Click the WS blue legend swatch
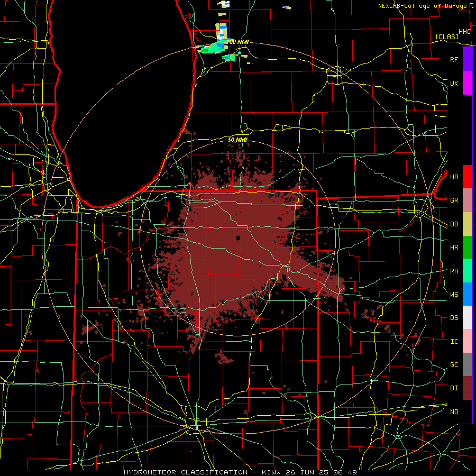Image resolution: width=476 pixels, height=476 pixels. 467,294
